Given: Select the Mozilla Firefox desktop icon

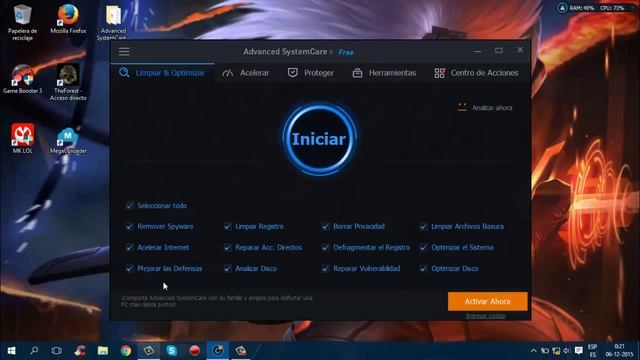Looking at the screenshot, I should 68,19.
